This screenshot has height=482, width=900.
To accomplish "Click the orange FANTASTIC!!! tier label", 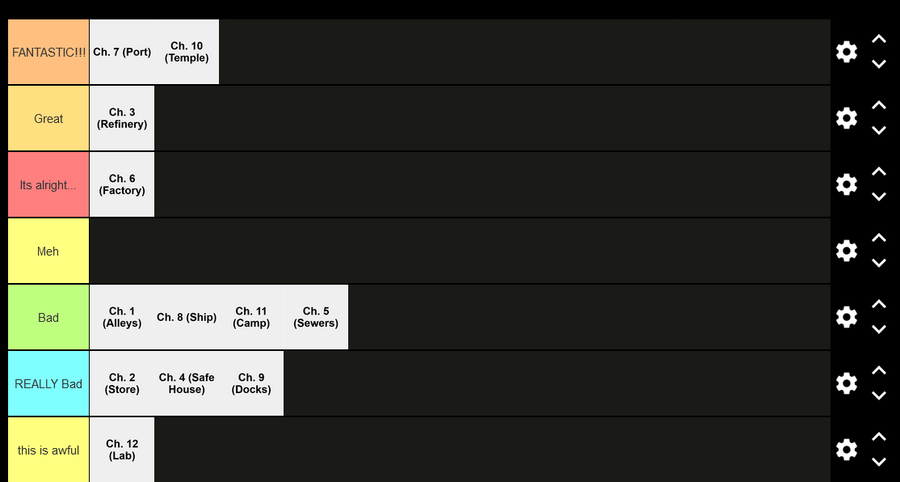I will click(x=48, y=52).
